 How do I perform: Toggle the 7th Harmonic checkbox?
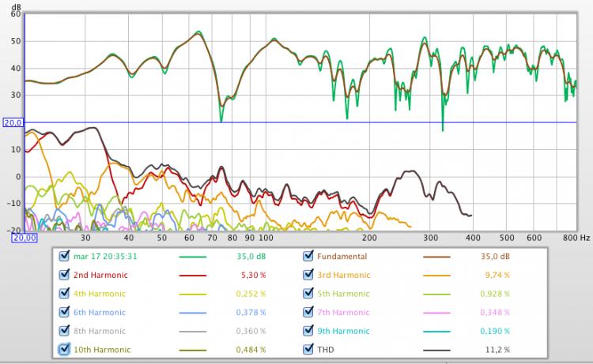pyautogui.click(x=308, y=312)
